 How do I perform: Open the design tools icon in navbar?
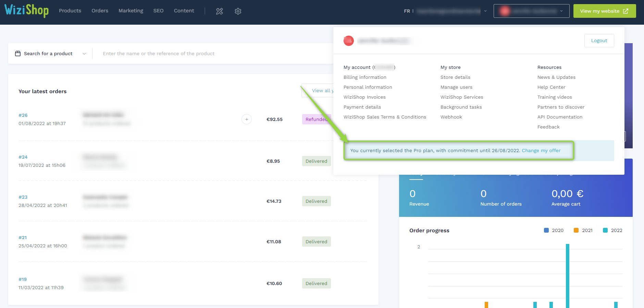click(220, 11)
